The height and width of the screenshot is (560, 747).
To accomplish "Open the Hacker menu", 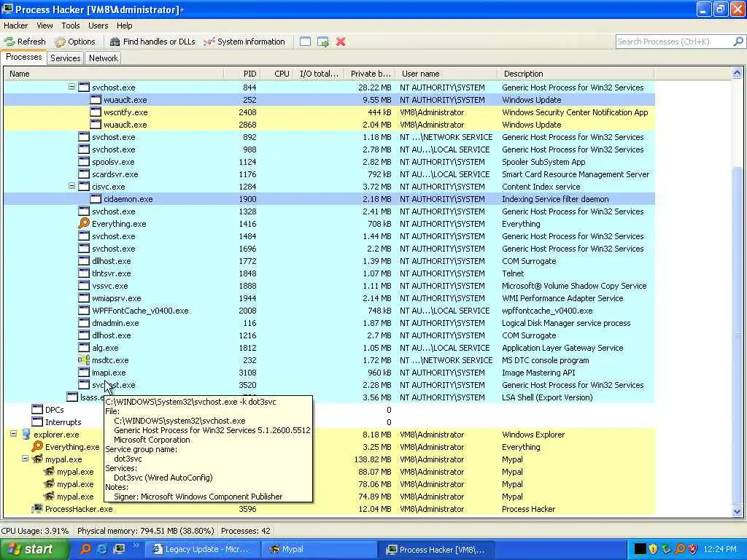I will click(x=16, y=26).
